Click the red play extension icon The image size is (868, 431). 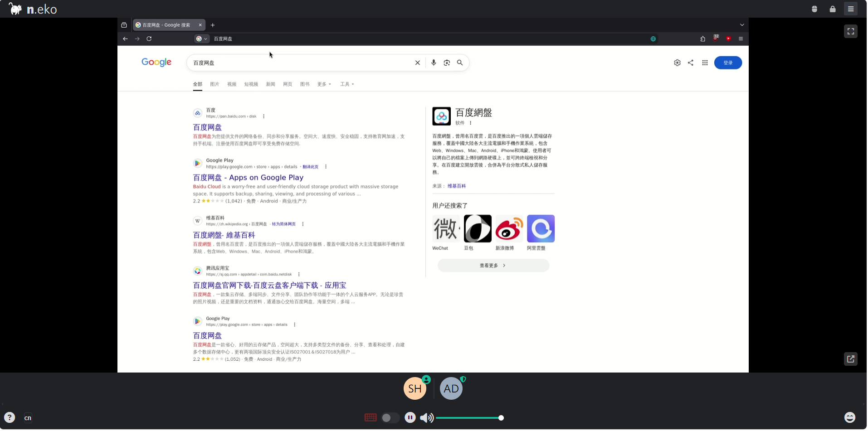coord(728,39)
